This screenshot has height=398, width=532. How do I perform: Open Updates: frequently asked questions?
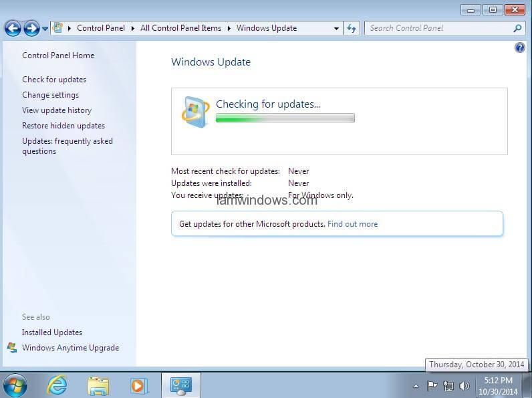pyautogui.click(x=68, y=146)
